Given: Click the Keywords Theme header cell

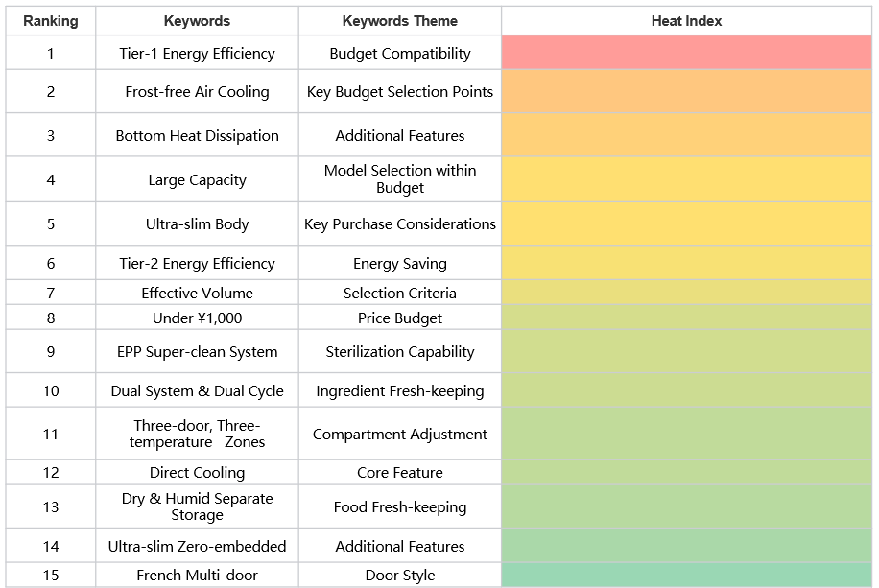Looking at the screenshot, I should (399, 21).
